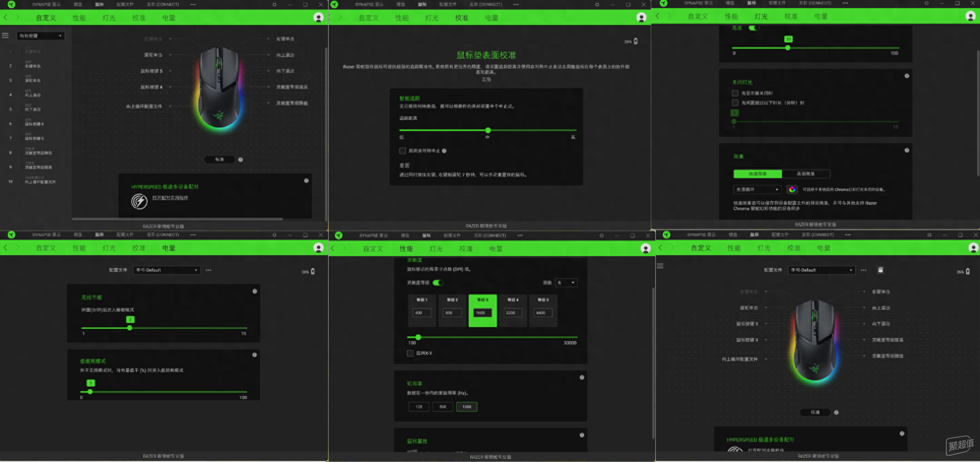The height and width of the screenshot is (462, 980).
Task: Switch to 灯光 tab in the Performance window
Action: point(436,249)
